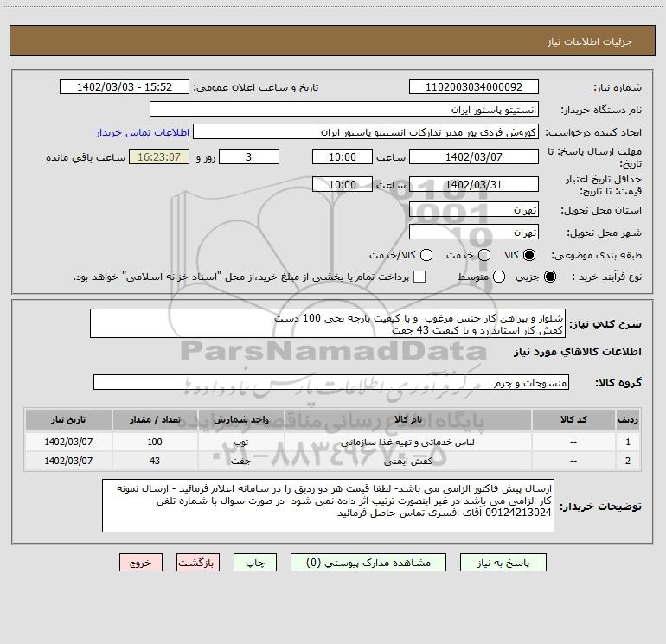Click the تاریخ نیاز column header
The image size is (666, 644).
click(68, 419)
